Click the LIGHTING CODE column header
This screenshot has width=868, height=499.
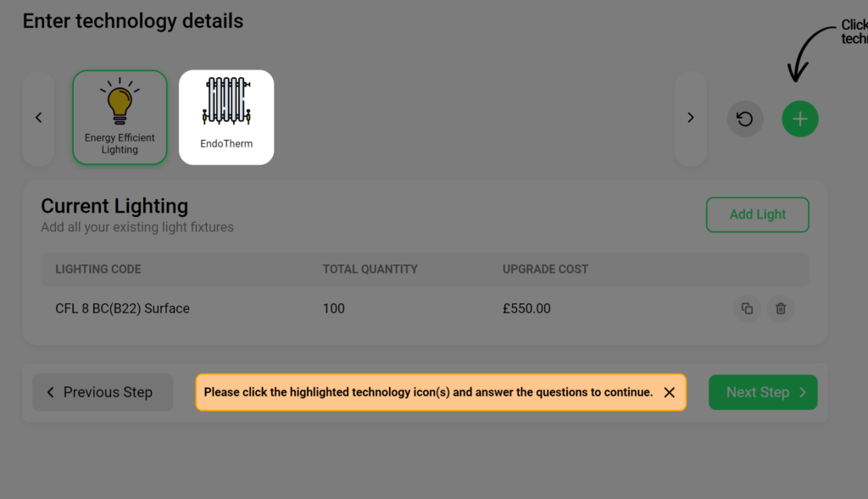[x=98, y=269]
